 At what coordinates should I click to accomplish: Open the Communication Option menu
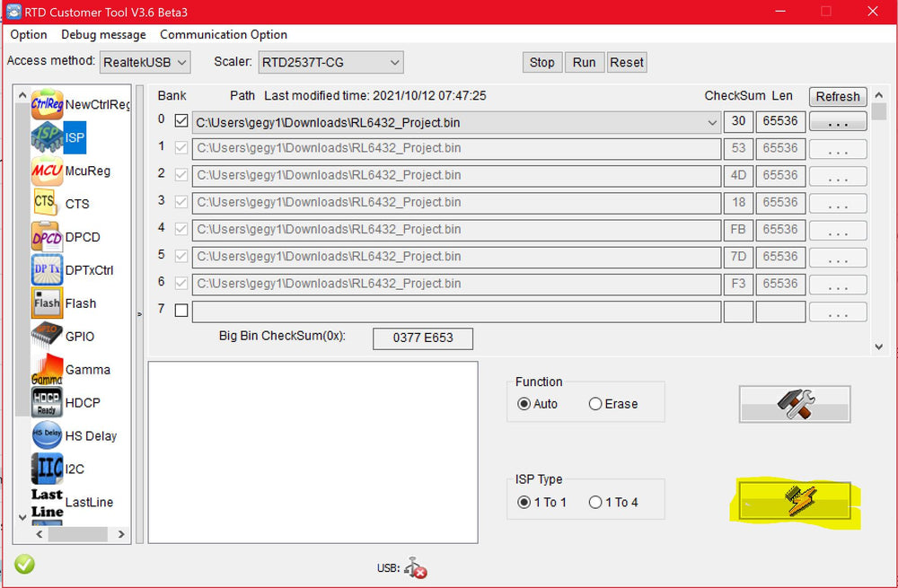(223, 35)
